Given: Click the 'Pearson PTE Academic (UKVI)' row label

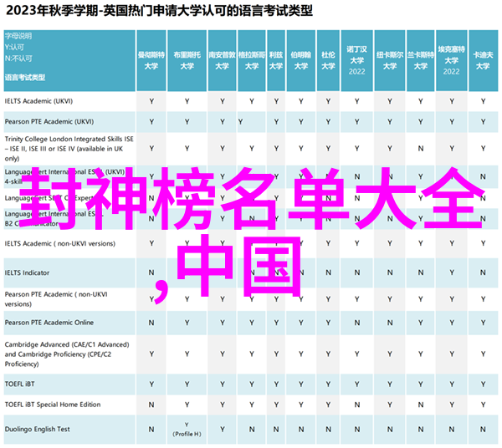Looking at the screenshot, I should coord(49,122).
